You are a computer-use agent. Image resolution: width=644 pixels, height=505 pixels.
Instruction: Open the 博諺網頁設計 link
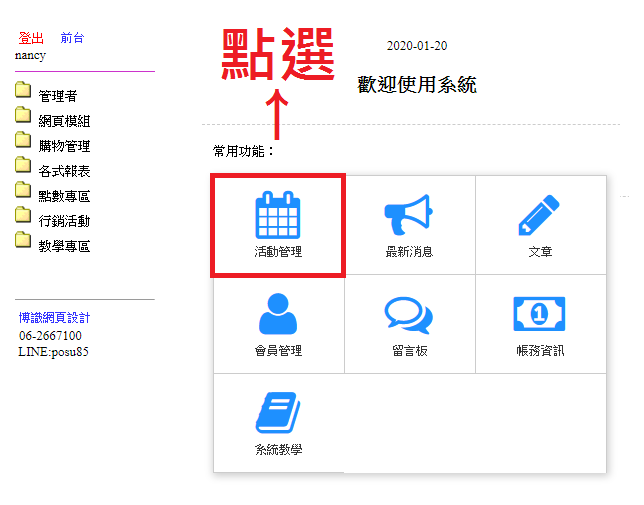click(54, 318)
